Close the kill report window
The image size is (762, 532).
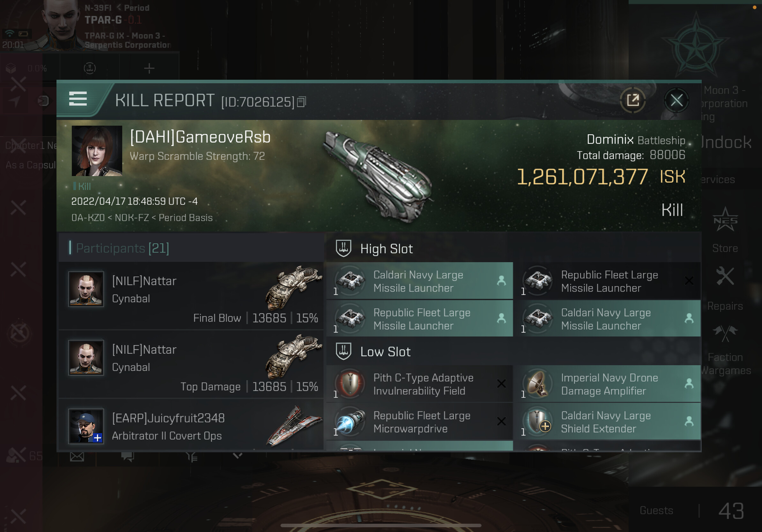[676, 100]
